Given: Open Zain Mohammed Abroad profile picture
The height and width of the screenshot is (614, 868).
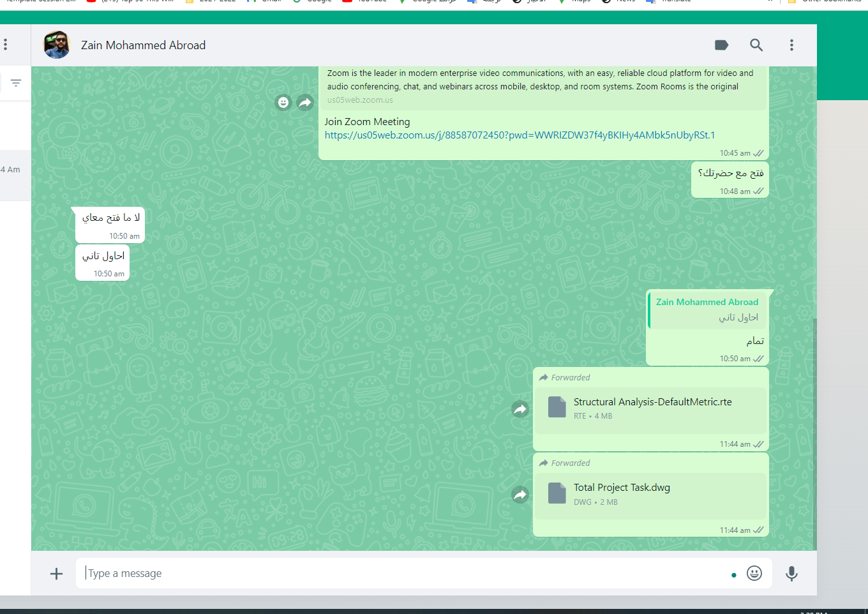Looking at the screenshot, I should pos(57,45).
